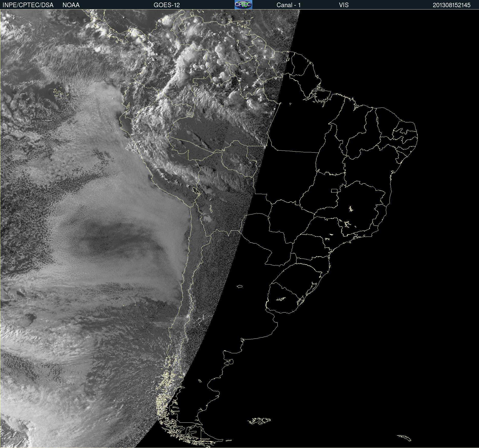Click the 'Canal - 1' channel label
479x448 pixels.
coord(289,5)
